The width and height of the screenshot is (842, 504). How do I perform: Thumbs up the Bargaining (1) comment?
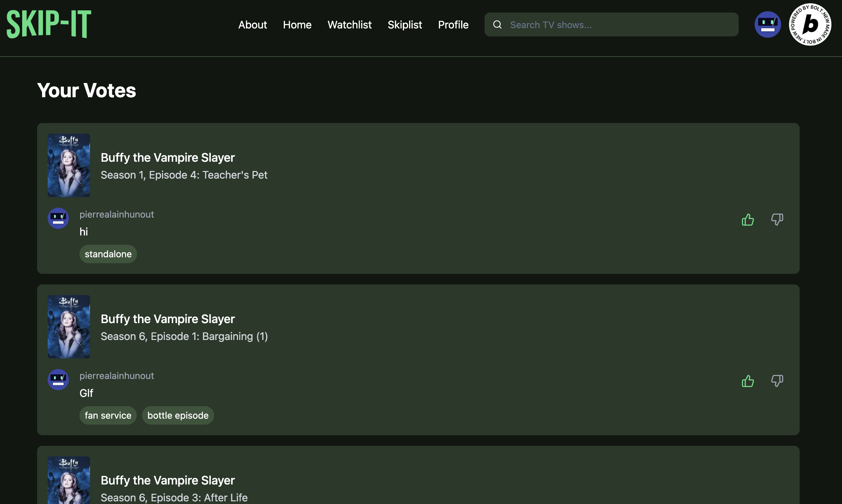click(748, 381)
